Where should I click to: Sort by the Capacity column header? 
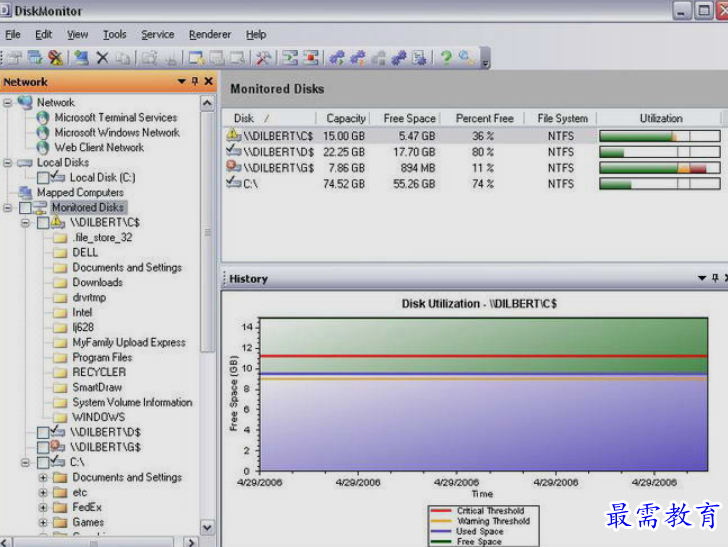[343, 118]
